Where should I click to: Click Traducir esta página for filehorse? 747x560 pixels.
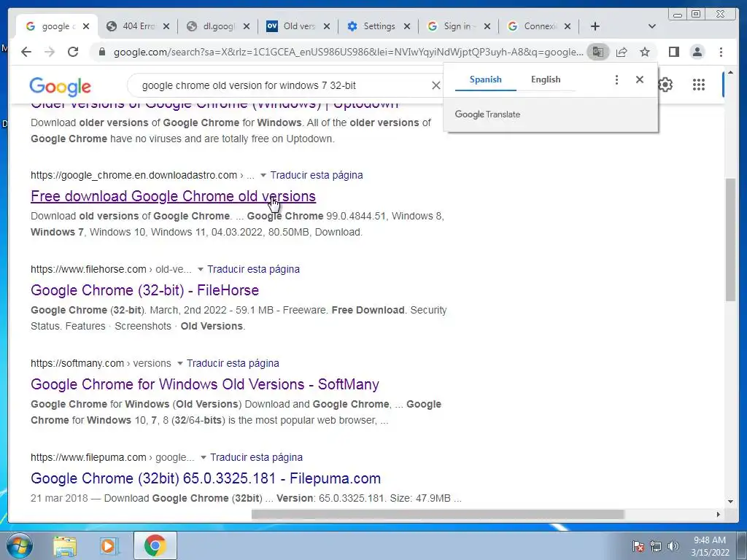pos(253,270)
